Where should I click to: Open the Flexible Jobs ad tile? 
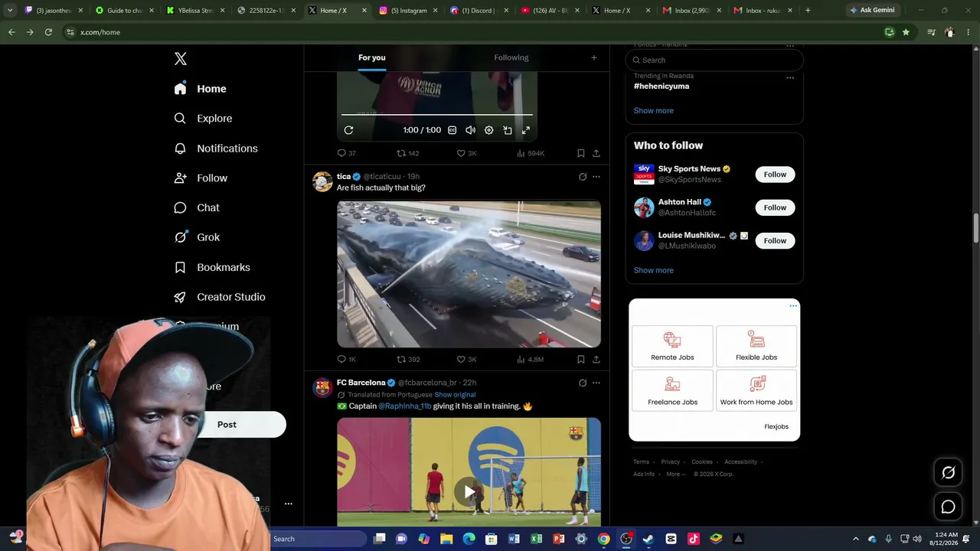(756, 346)
